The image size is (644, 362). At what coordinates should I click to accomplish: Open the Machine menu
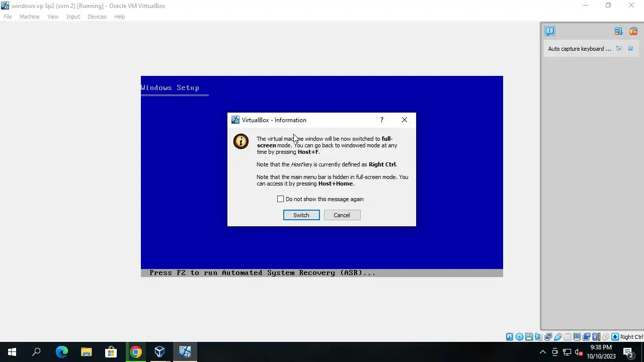[30, 17]
